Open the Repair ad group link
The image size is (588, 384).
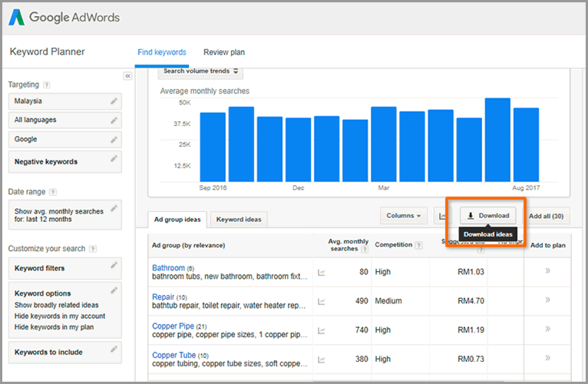click(164, 297)
